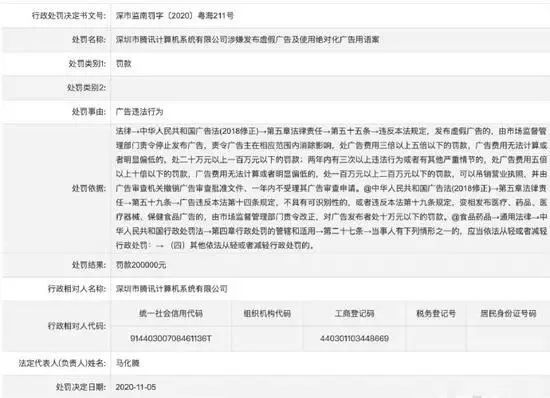Select document number 深市监南罚字〔2020〕粤海211号
The image size is (550, 398).
click(x=175, y=15)
